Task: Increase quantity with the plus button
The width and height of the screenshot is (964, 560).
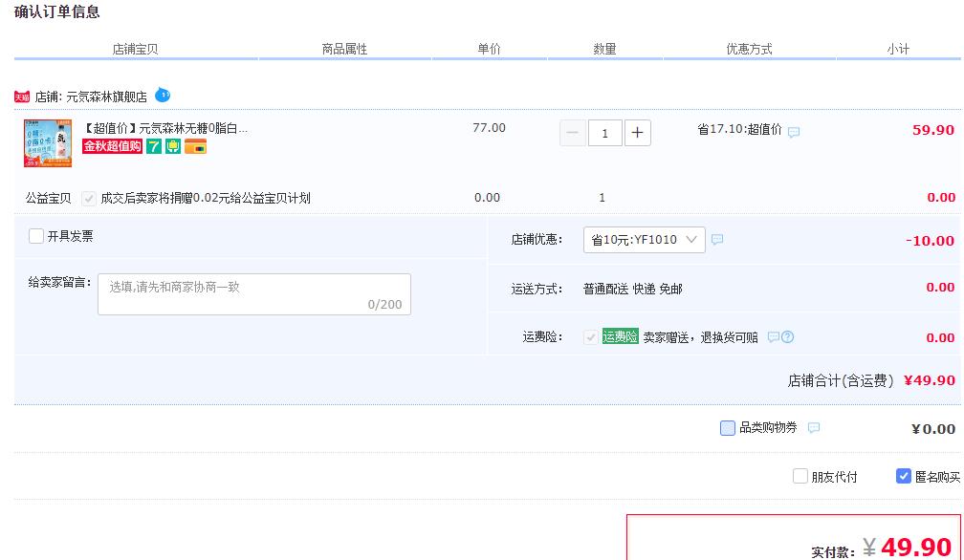Action: click(638, 133)
